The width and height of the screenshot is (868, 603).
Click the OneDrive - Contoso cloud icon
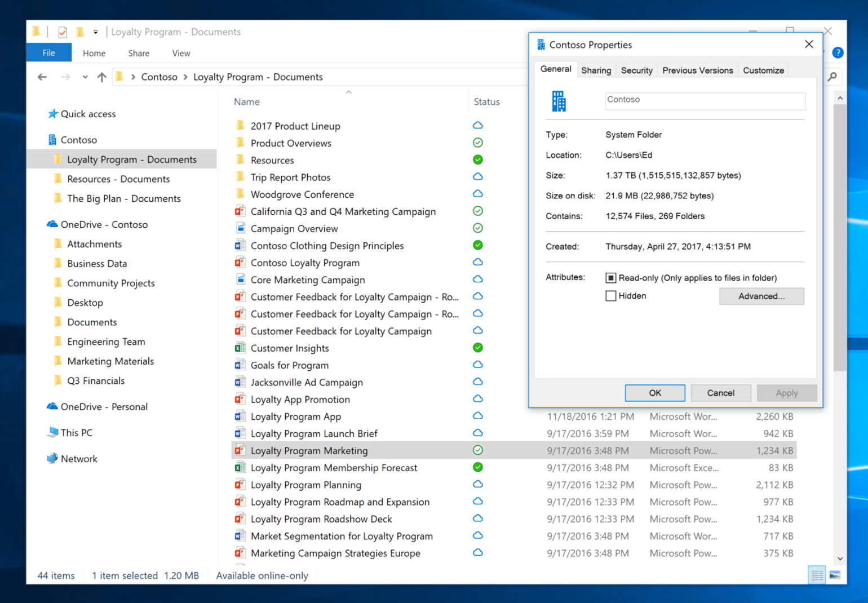52,224
